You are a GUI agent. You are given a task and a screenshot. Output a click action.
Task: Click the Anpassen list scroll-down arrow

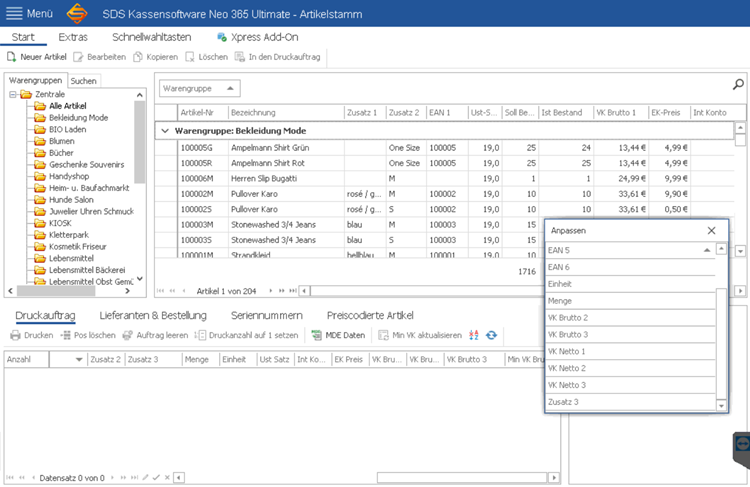(721, 406)
